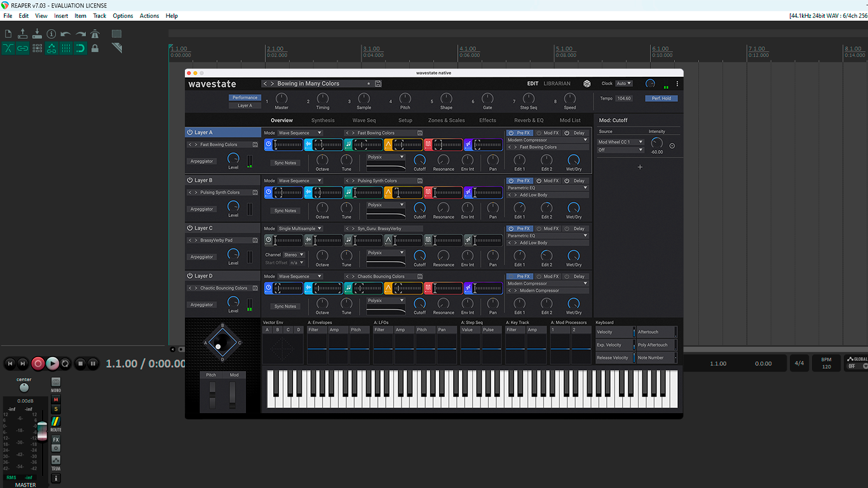Select Layer A red Gate lane icon
Viewport: 868px width, 488px height.
[428, 145]
